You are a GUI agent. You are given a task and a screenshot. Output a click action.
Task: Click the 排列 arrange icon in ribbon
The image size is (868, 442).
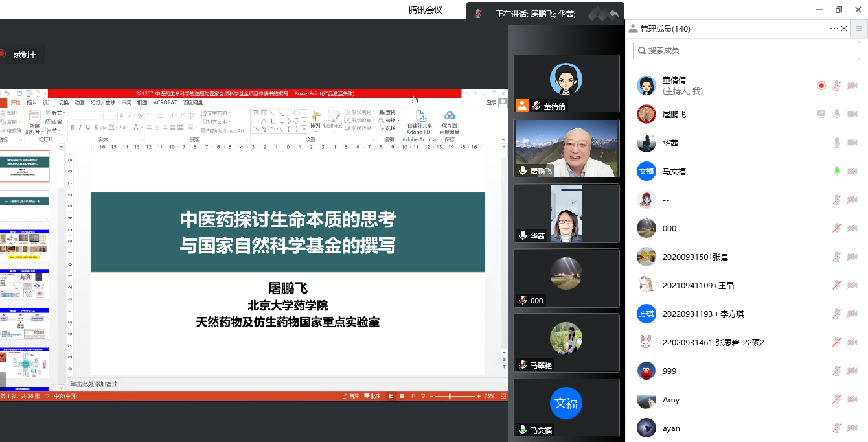click(x=315, y=117)
